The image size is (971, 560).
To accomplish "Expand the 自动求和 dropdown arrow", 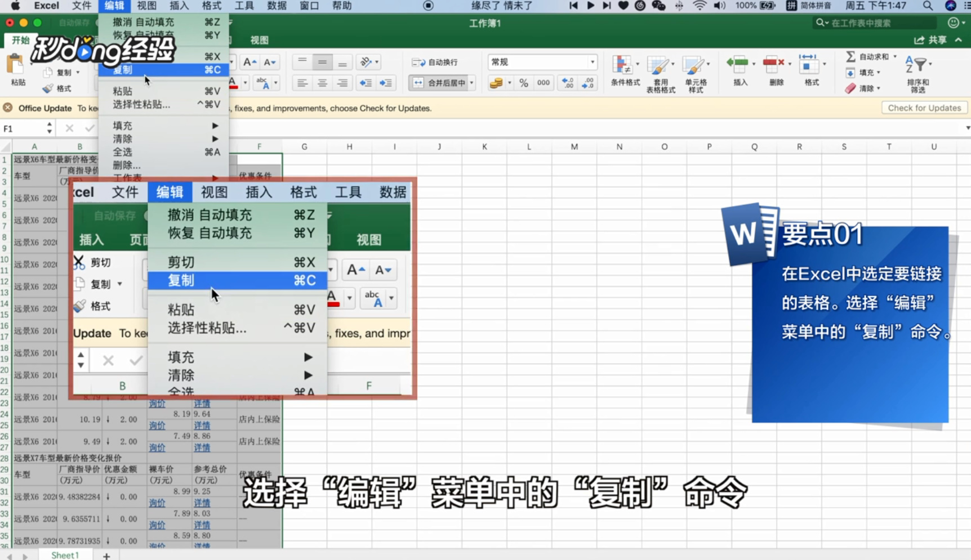I will (x=894, y=56).
